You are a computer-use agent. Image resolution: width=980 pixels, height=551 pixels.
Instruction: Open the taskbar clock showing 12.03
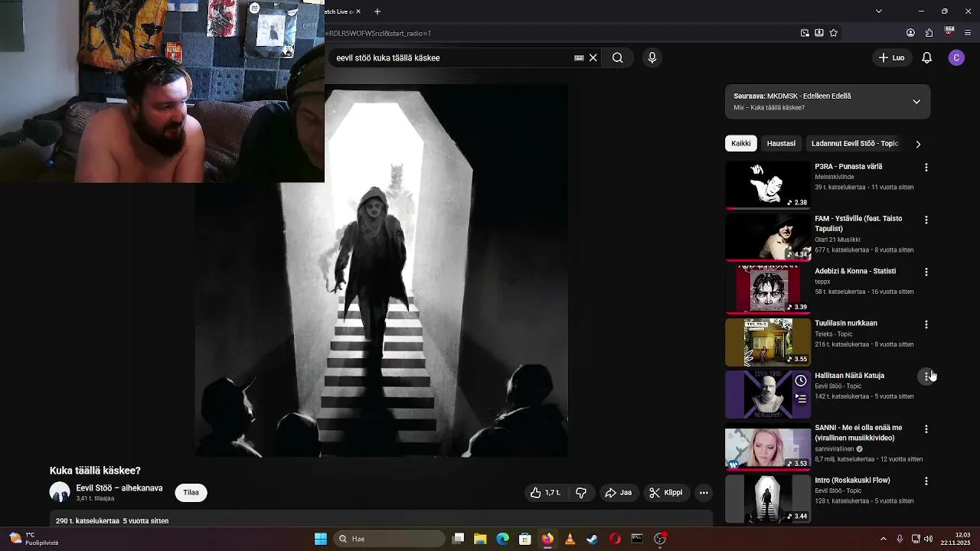(x=955, y=539)
